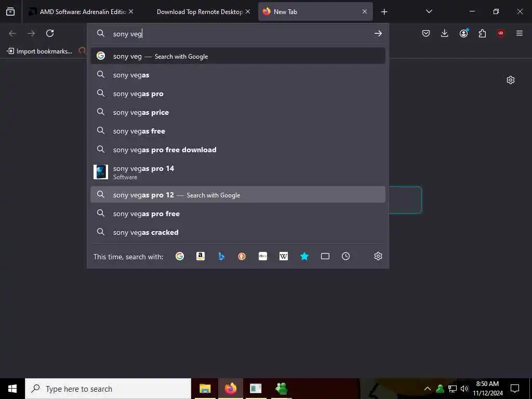Switch to AMD Software: Adrenalin Edition tab
532x399 pixels.
click(81, 11)
